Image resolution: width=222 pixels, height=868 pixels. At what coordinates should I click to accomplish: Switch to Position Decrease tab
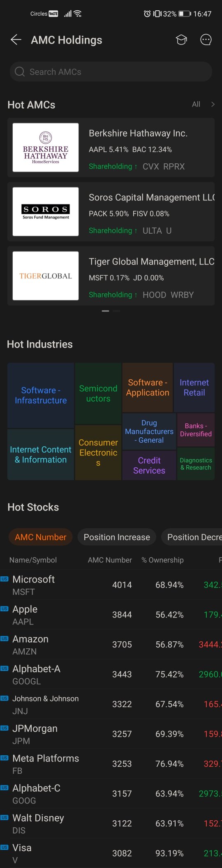[192, 537]
